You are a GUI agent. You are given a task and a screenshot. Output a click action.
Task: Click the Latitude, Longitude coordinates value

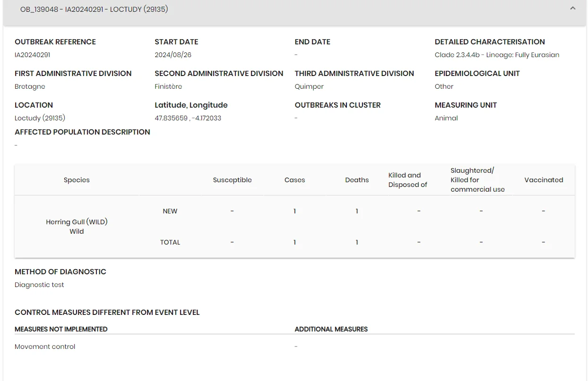pos(188,118)
